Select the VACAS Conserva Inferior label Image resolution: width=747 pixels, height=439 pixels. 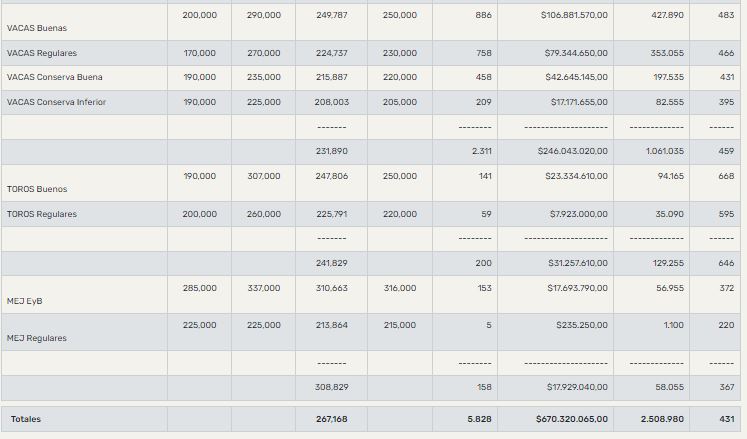click(x=56, y=102)
